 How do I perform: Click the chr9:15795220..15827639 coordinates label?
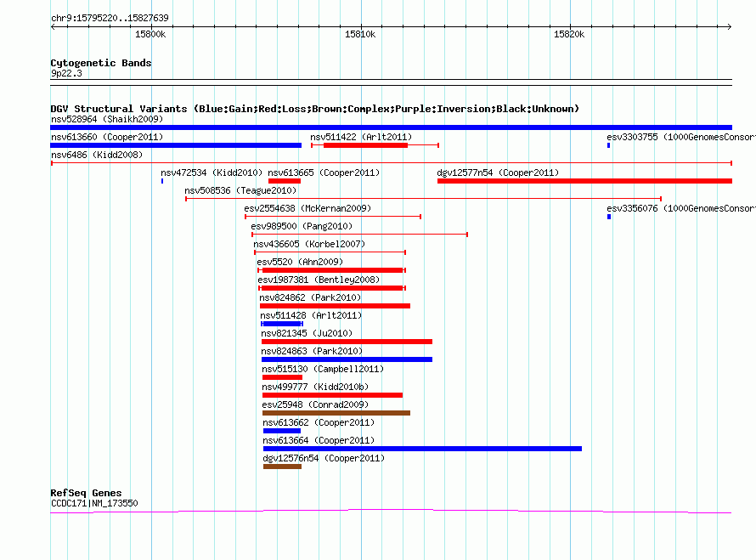[110, 18]
